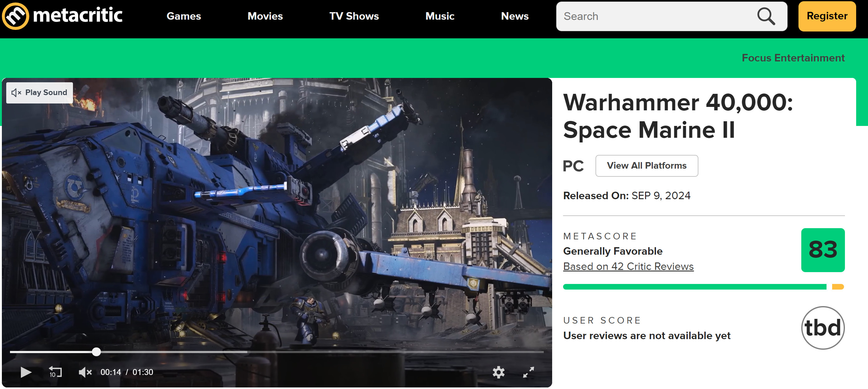This screenshot has height=389, width=868.
Task: Click inside the Search input field
Action: coord(654,16)
